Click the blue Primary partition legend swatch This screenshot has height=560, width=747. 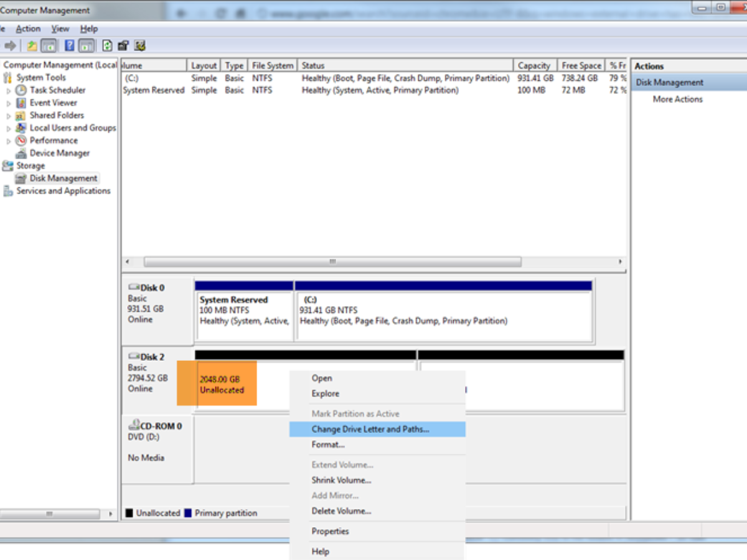[188, 513]
